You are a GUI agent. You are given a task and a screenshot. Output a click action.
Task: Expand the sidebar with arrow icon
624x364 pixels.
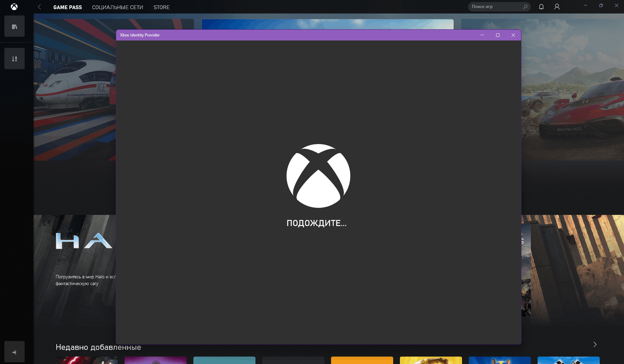point(15,352)
